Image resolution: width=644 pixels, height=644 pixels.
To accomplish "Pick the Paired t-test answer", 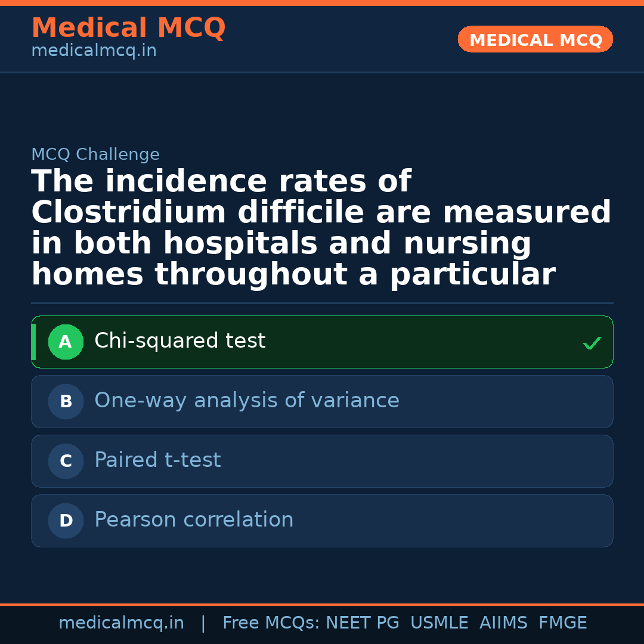I will tap(157, 460).
